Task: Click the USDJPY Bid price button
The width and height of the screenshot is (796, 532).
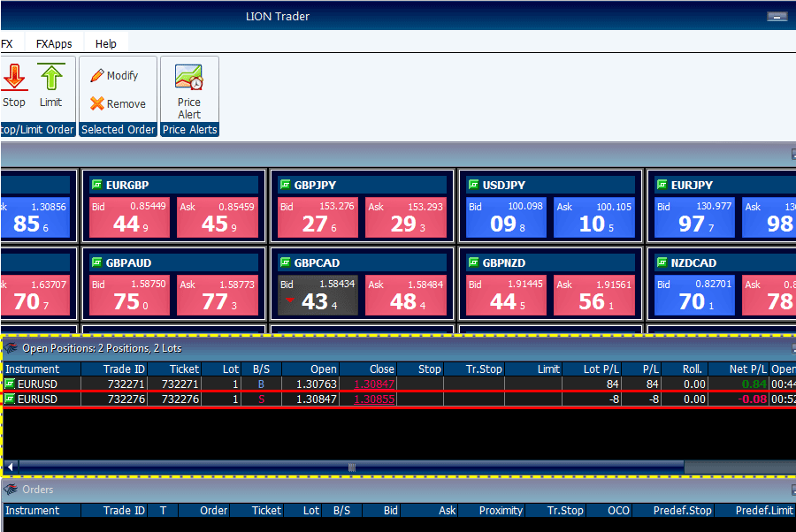Action: tap(502, 218)
